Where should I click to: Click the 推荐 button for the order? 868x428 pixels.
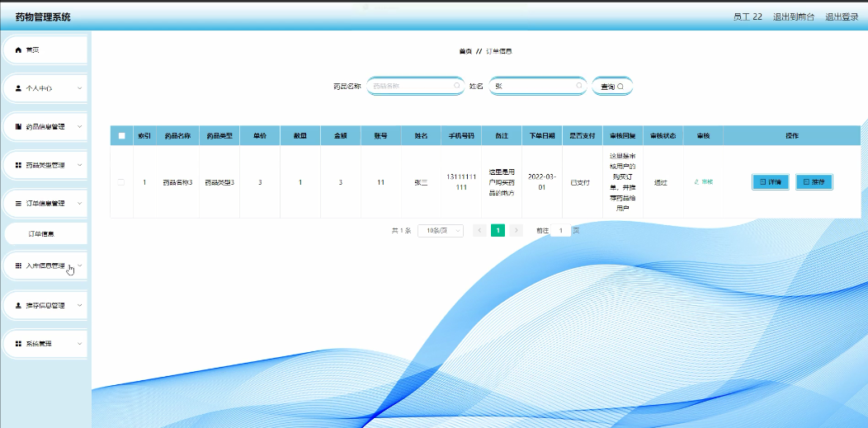814,182
